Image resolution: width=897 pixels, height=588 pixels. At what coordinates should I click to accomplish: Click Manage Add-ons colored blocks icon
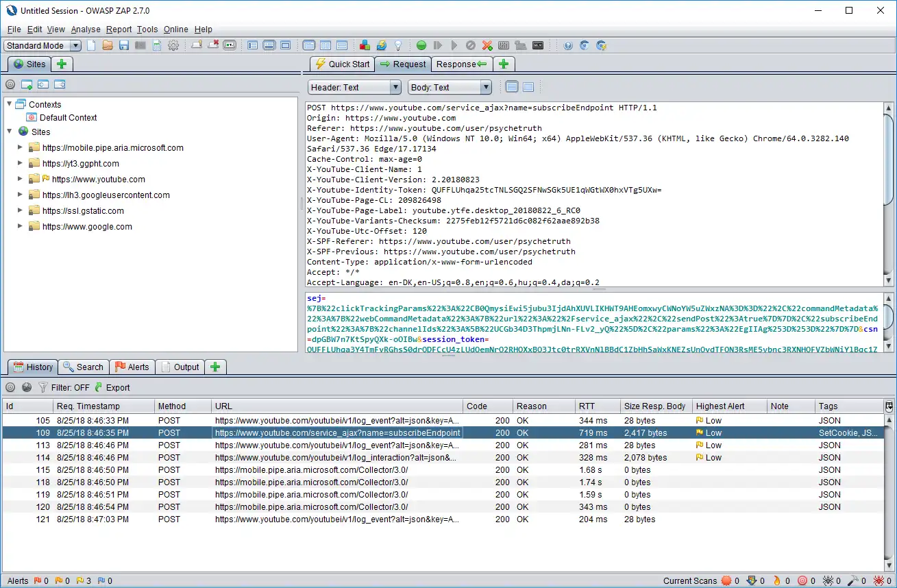(x=365, y=45)
